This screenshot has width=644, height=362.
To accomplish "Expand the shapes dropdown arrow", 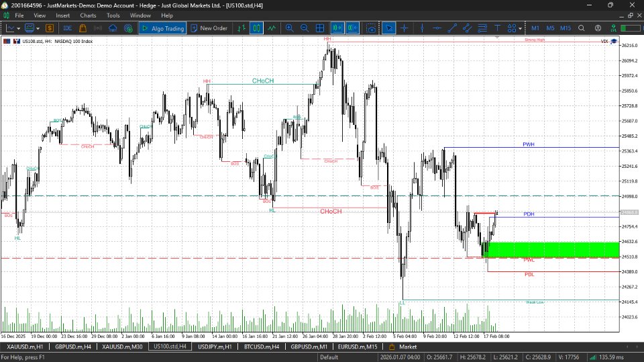I will click(521, 28).
